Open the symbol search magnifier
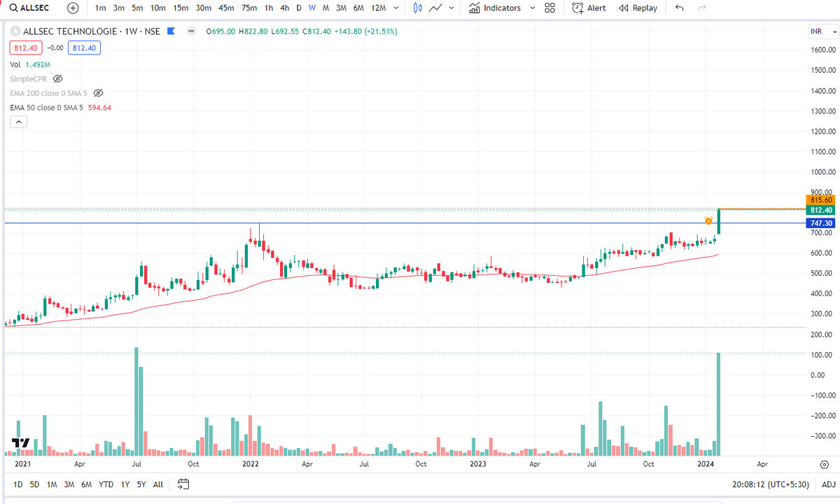 14,8
